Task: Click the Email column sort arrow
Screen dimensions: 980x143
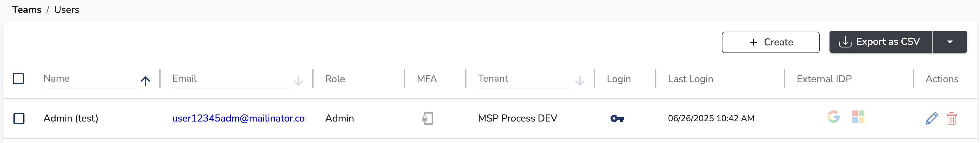Action: 298,81
